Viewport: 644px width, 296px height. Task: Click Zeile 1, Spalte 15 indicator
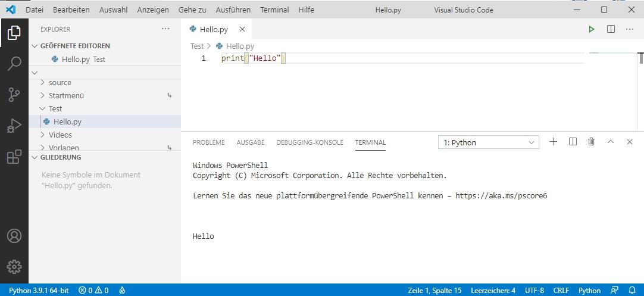click(x=434, y=290)
